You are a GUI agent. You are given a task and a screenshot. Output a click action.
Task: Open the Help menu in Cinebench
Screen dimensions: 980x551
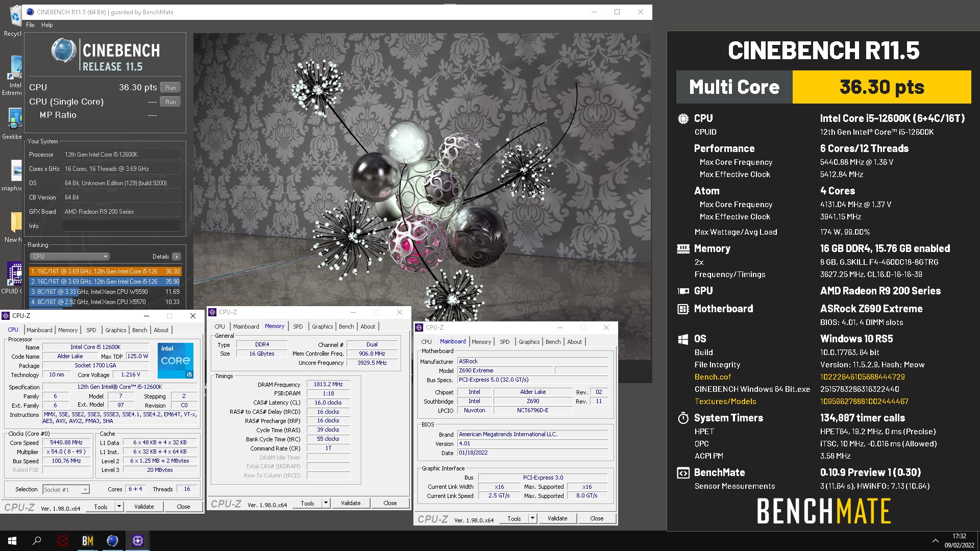click(x=47, y=25)
